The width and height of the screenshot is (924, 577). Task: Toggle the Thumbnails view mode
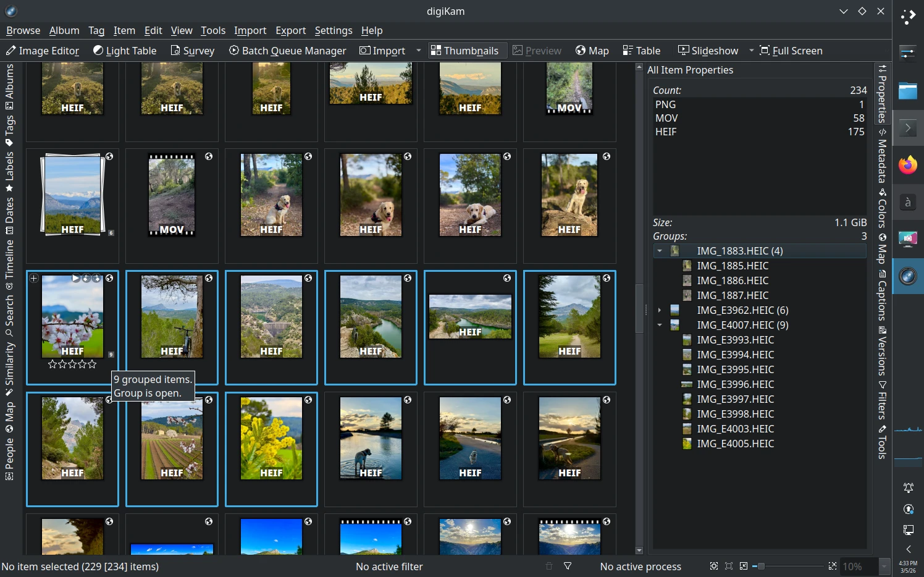coord(467,51)
